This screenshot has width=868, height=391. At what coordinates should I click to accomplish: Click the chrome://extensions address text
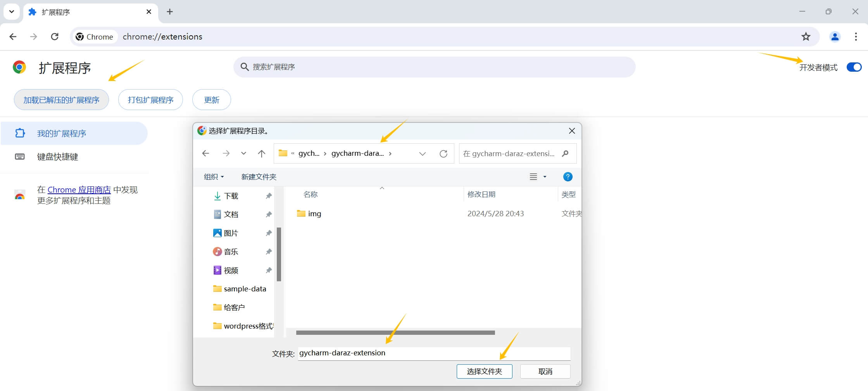162,37
